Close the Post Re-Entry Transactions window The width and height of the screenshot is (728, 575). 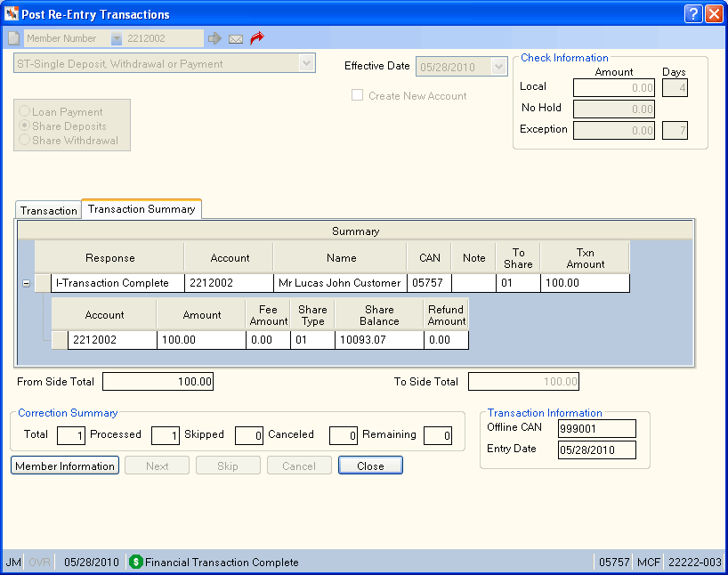[714, 14]
